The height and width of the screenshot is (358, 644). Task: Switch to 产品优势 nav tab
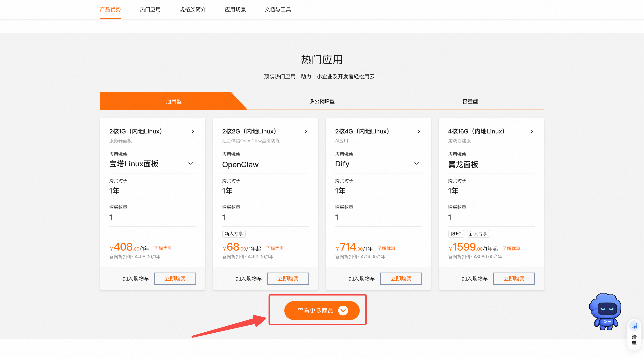tap(110, 9)
